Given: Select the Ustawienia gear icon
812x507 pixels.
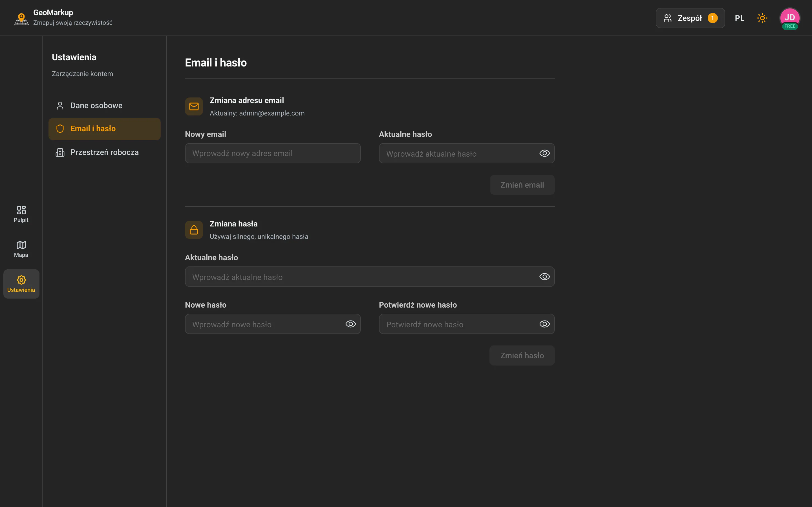Looking at the screenshot, I should 21,280.
